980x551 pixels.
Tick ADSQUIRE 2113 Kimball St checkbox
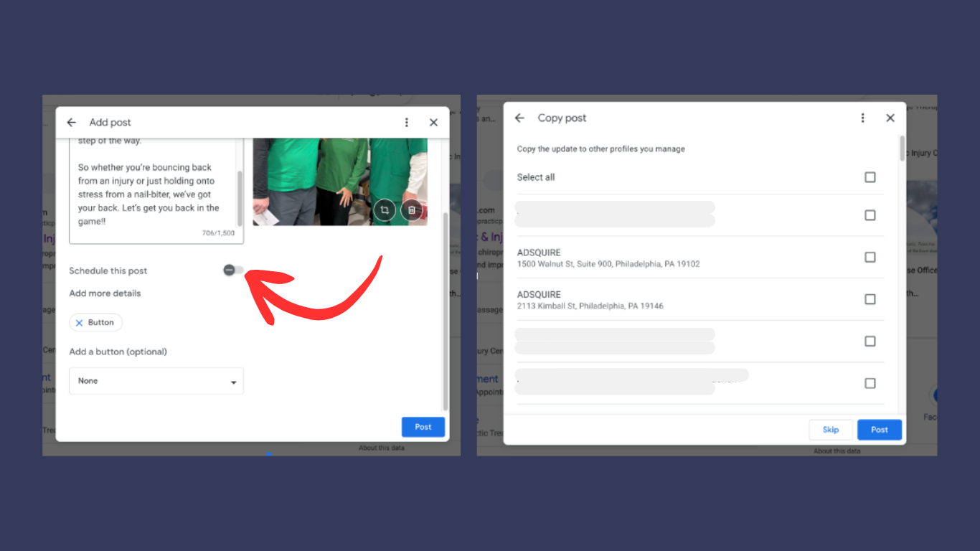[x=870, y=299]
